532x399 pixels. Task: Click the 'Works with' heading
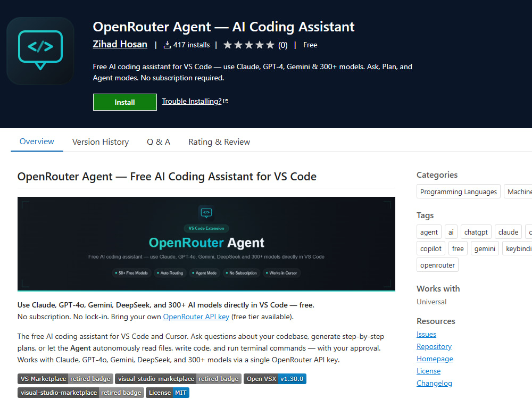pyautogui.click(x=438, y=289)
